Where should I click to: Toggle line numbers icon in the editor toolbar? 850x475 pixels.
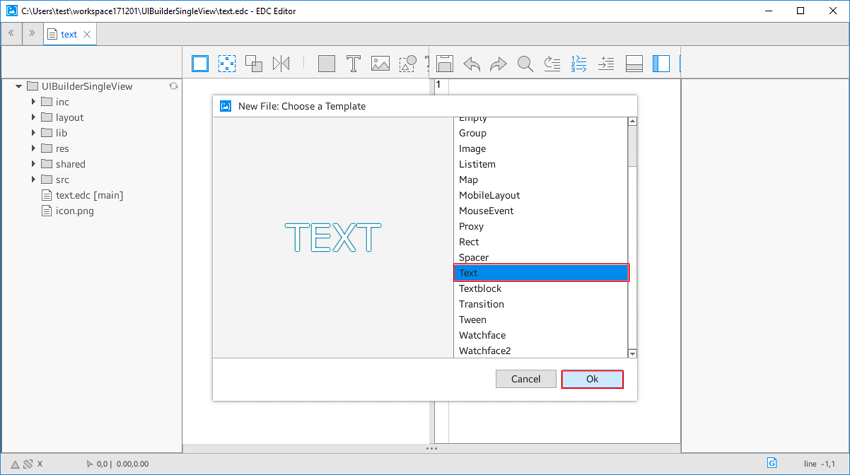[x=579, y=64]
